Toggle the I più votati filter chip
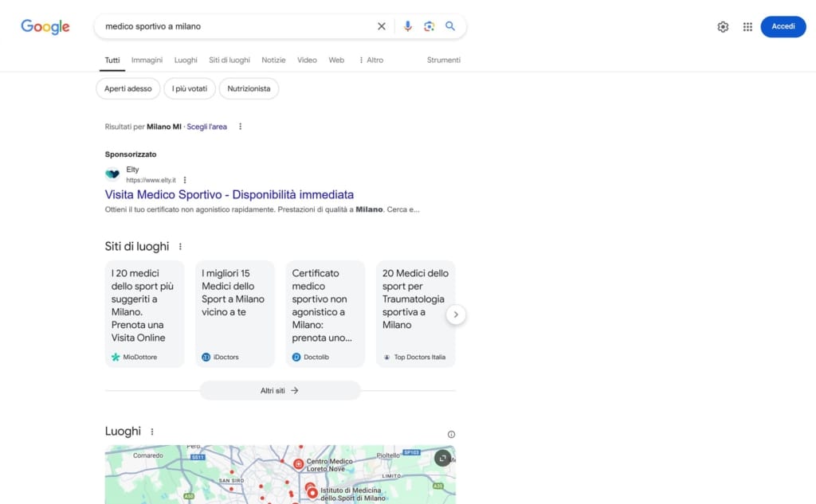 pos(190,88)
